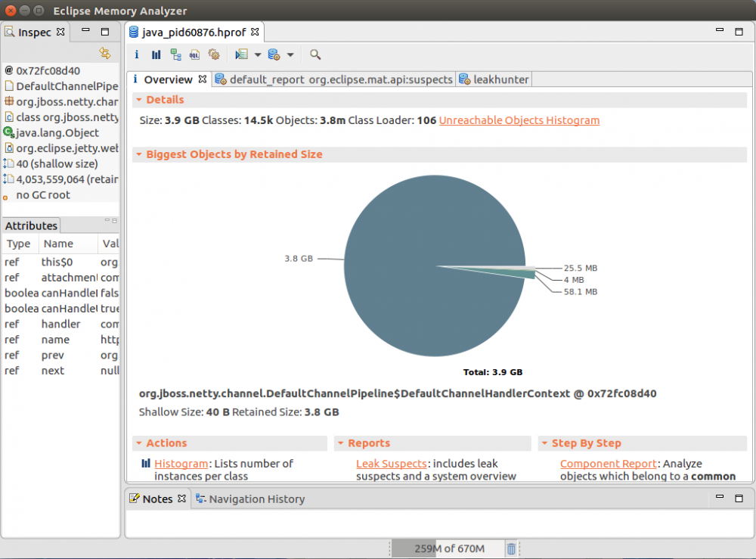The image size is (756, 559).
Task: Select the prev attribute row
Action: tap(60, 355)
